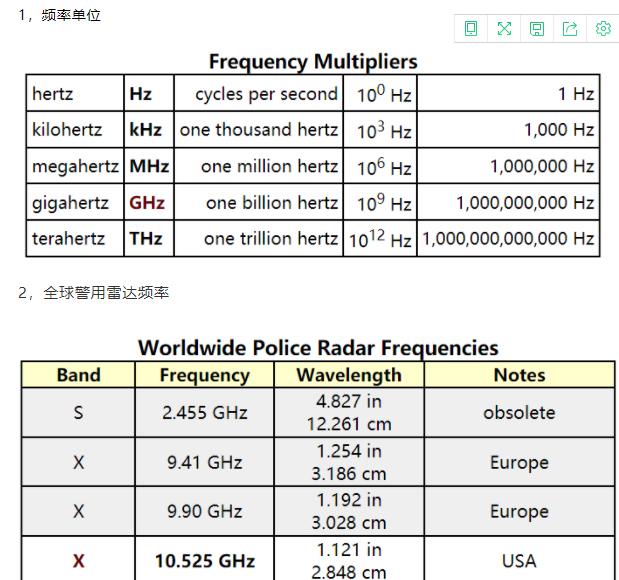Click the save floppy disk icon

tap(537, 29)
